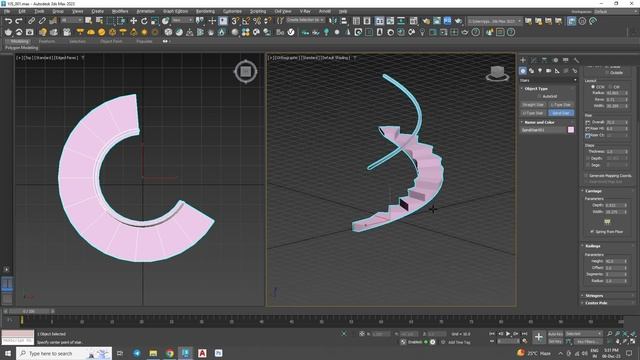Toggle the Angle Snap icon

(x=246, y=21)
